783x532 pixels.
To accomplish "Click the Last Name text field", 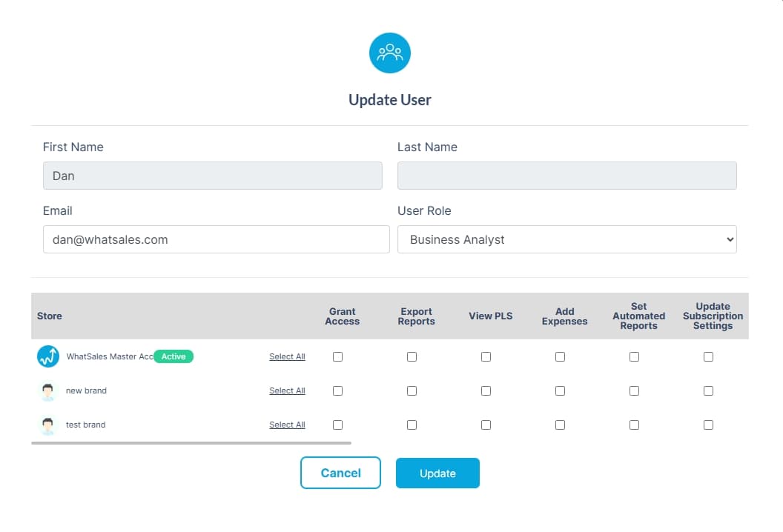I will click(x=566, y=175).
